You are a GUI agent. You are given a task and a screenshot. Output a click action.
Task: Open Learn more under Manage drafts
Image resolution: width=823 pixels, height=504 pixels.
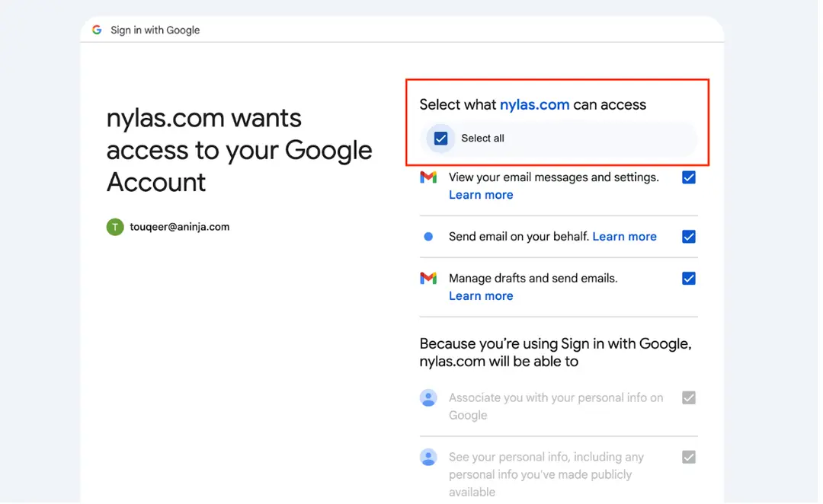point(481,296)
